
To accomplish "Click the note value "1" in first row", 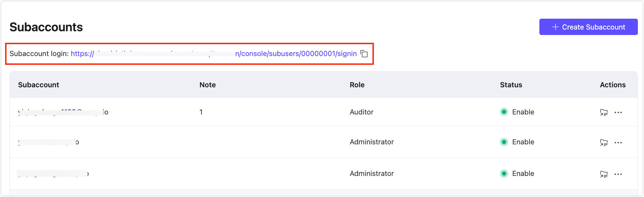I will 201,112.
